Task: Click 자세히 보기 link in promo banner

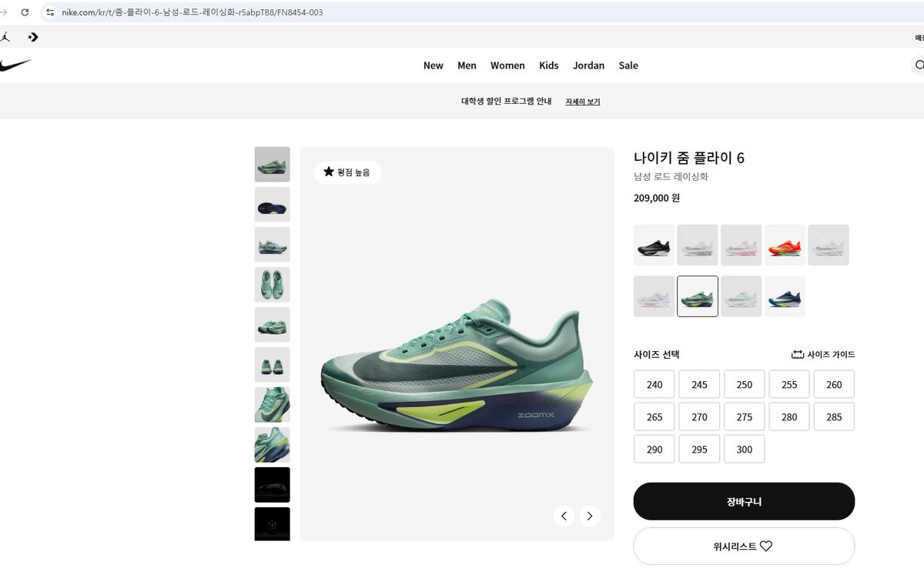Action: 583,102
